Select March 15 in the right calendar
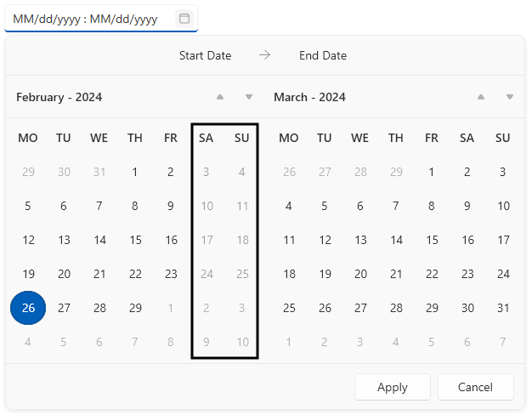 [x=432, y=240]
